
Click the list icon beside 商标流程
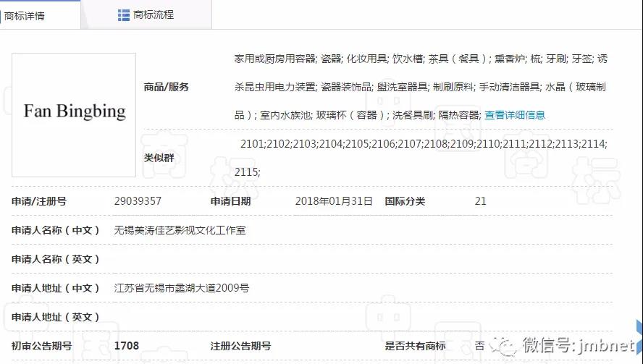point(123,15)
